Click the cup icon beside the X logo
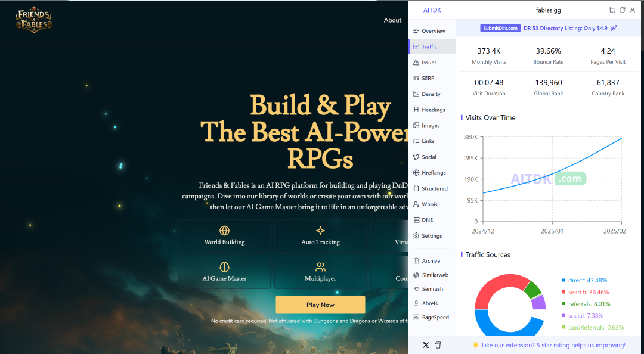Image resolution: width=644 pixels, height=354 pixels. (x=438, y=345)
